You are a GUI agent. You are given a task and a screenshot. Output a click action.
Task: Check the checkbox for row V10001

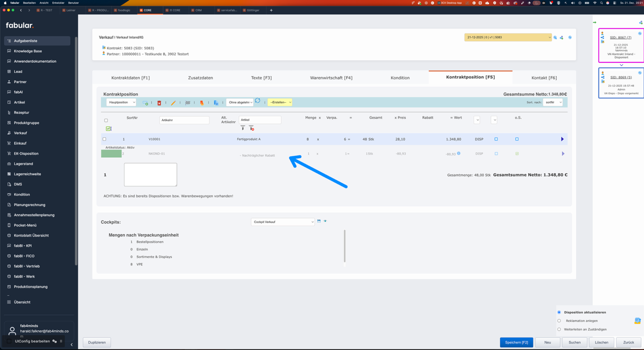(x=104, y=139)
